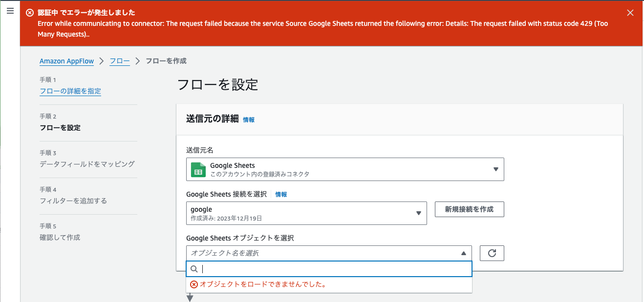Click the error icon in the red banner
The image size is (644, 302).
30,13
